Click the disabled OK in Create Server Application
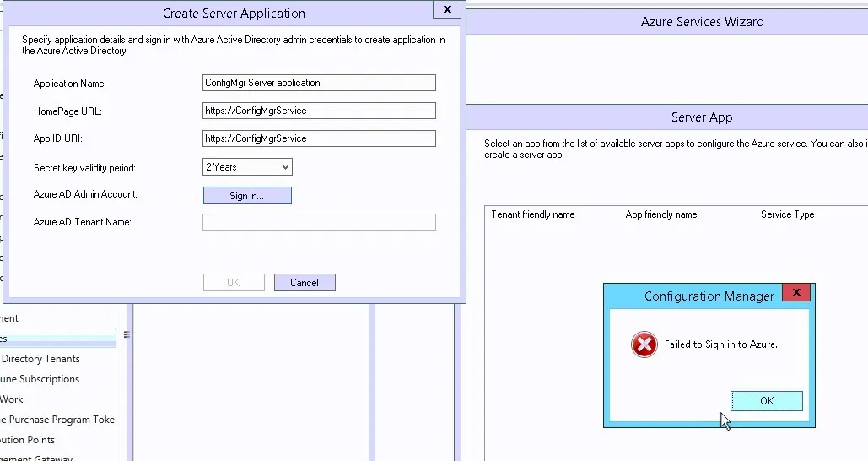This screenshot has height=461, width=868. (x=234, y=283)
